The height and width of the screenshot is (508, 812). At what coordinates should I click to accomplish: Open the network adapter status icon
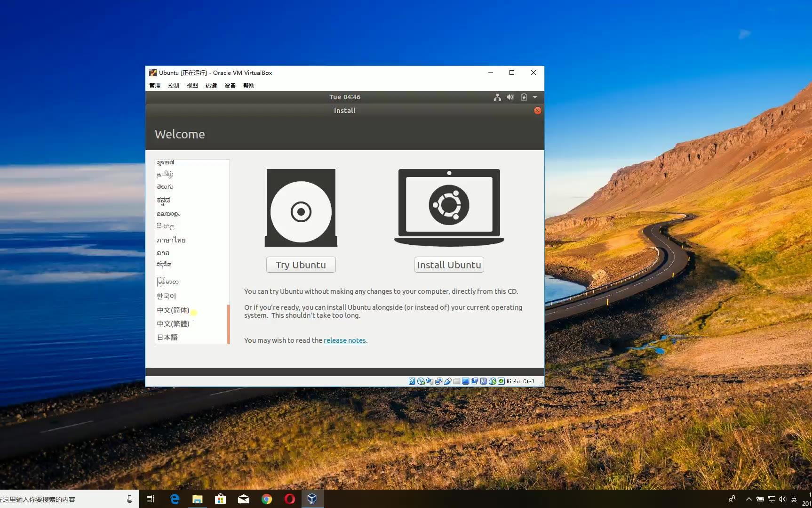pyautogui.click(x=439, y=381)
